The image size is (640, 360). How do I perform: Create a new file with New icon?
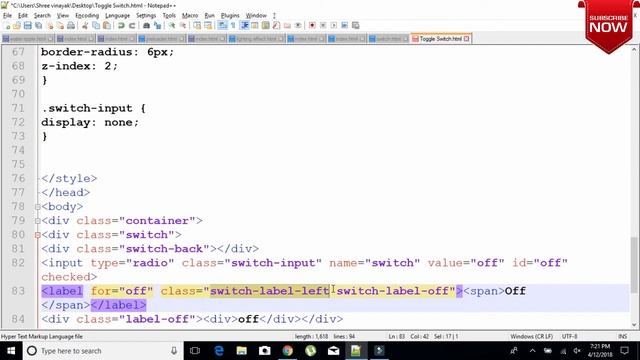7,25
